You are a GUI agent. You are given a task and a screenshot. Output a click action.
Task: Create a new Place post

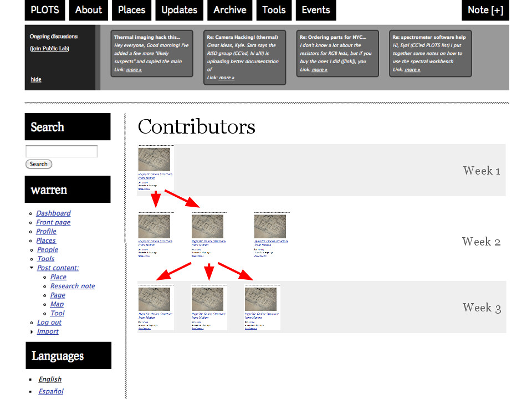[58, 277]
